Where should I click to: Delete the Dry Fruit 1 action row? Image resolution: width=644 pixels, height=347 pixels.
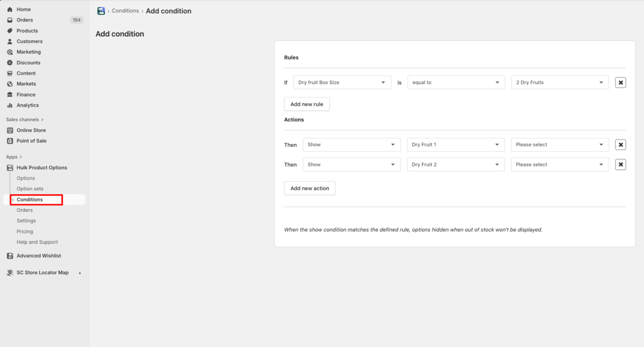click(x=620, y=145)
